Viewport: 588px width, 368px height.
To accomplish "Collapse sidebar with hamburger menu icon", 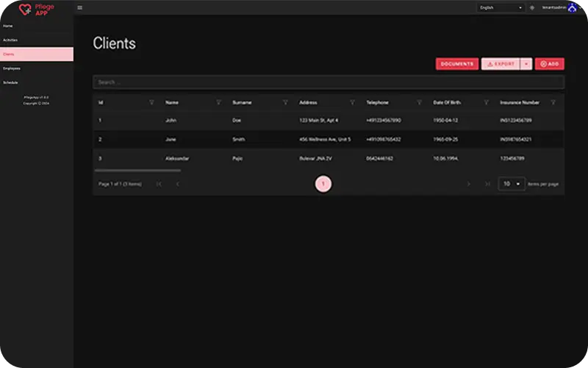I will tap(79, 7).
